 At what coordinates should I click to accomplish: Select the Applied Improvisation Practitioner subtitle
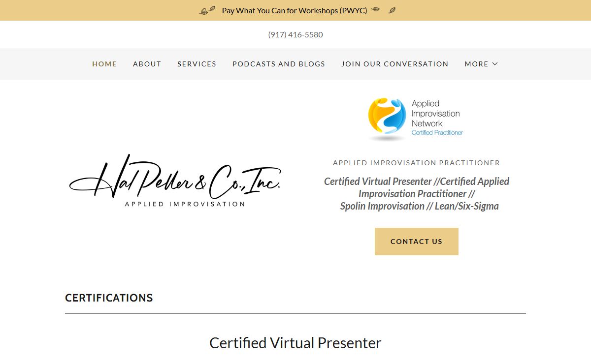point(417,163)
